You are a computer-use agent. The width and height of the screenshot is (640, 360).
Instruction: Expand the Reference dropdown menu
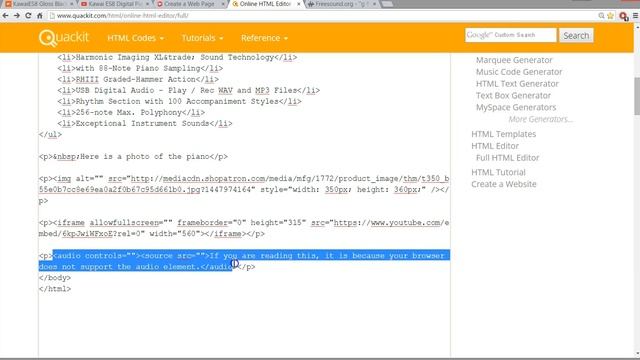pos(264,38)
